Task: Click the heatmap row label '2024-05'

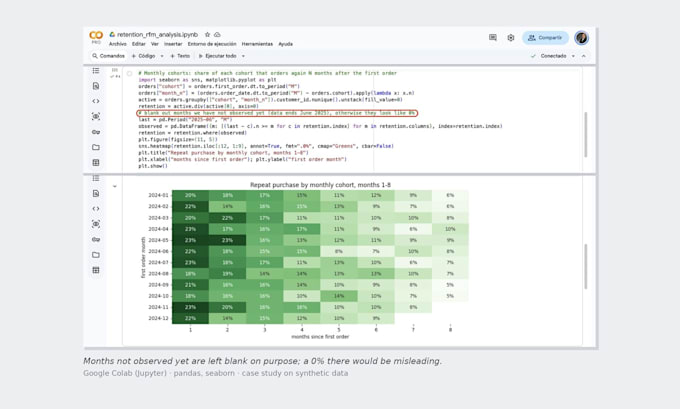Action: [158, 240]
